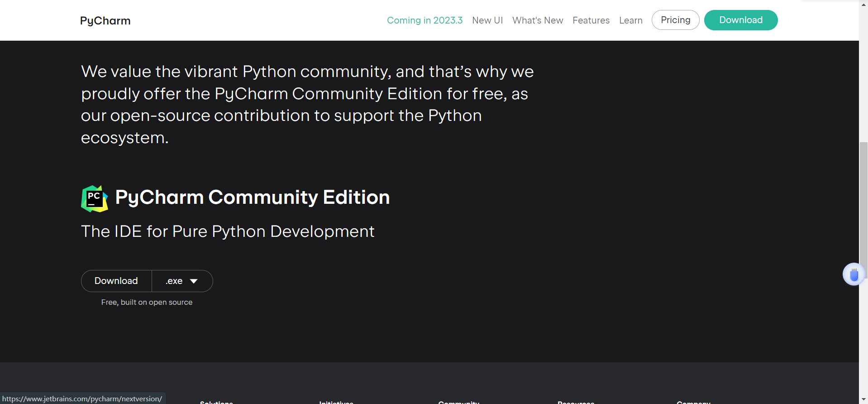Expand the .exe installer type dropdown
The width and height of the screenshot is (868, 404).
coord(182,281)
